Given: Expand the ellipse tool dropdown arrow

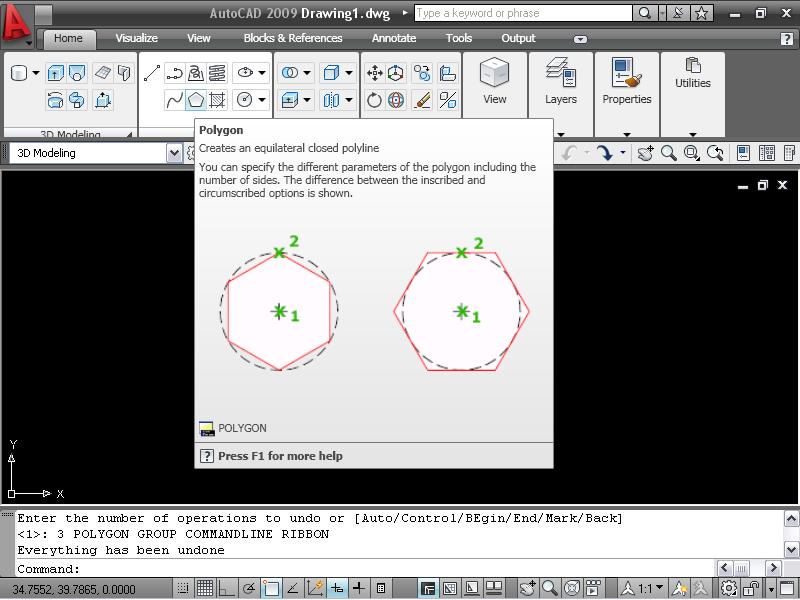Looking at the screenshot, I should point(262,73).
